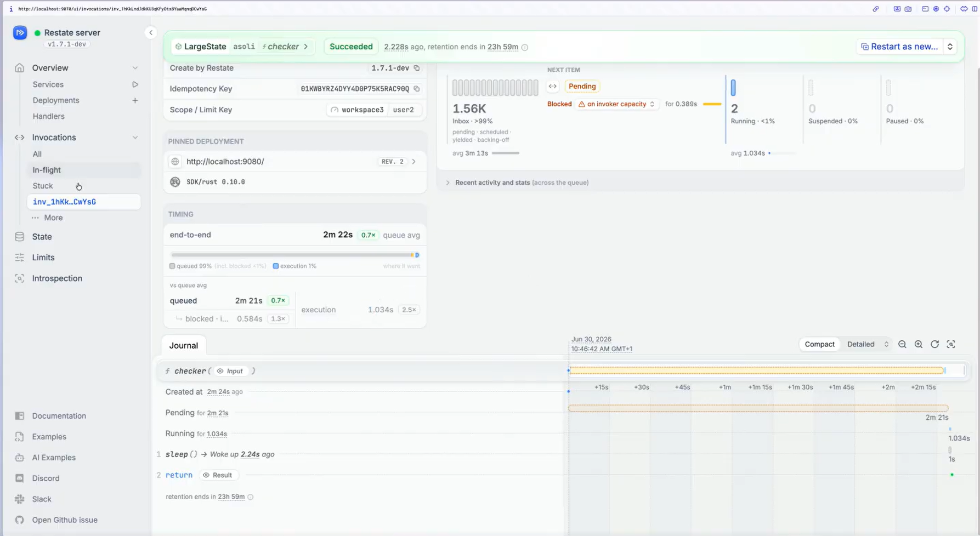Image resolution: width=980 pixels, height=536 pixels.
Task: Click the Succeeded status badge
Action: (x=351, y=47)
